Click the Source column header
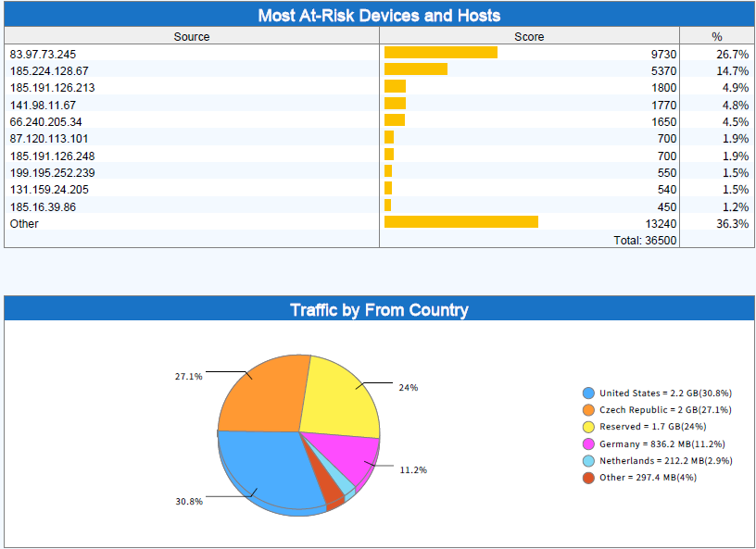The height and width of the screenshot is (549, 756). 192,37
